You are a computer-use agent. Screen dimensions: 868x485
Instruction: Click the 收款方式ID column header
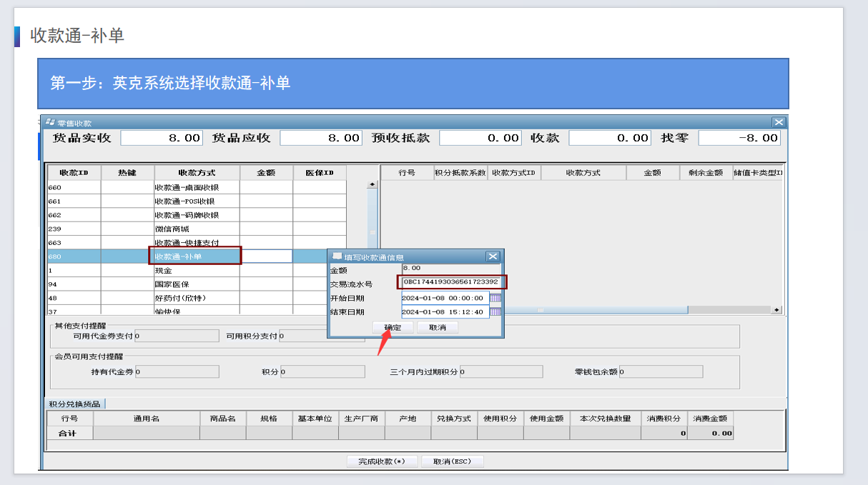[x=514, y=173]
